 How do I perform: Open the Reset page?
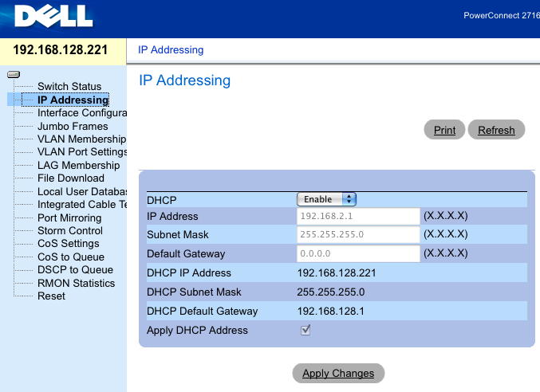[51, 296]
